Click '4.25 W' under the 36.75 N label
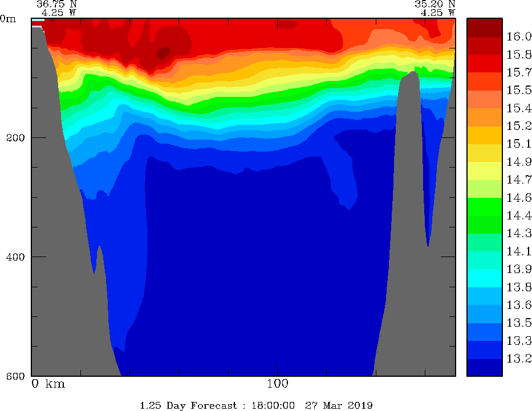This screenshot has width=532, height=411. point(59,13)
